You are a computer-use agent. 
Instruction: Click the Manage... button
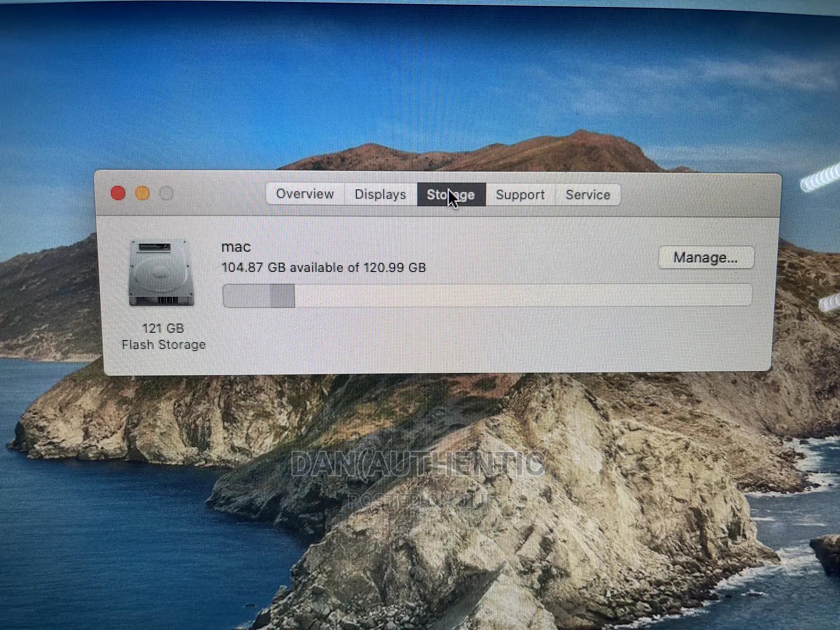point(706,258)
